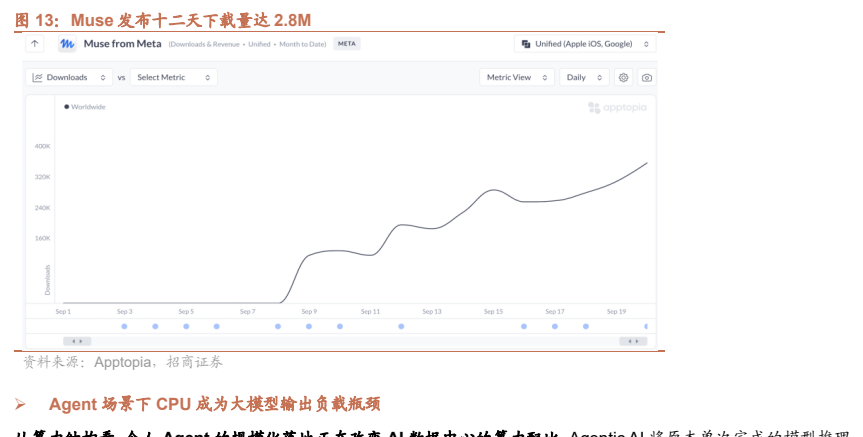Image resolution: width=863 pixels, height=437 pixels.
Task: Click the Muse from Meta app icon
Action: (67, 44)
